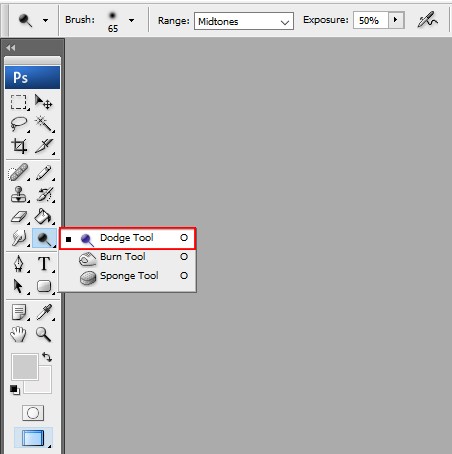Swap foreground and background colors
The width and height of the screenshot is (452, 454).
pyautogui.click(x=47, y=357)
